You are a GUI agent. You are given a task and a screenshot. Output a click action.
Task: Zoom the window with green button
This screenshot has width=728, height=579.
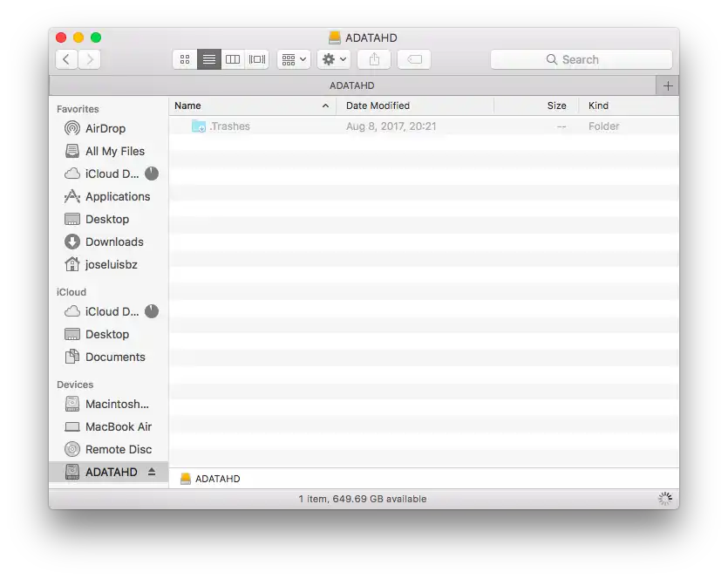(x=96, y=37)
